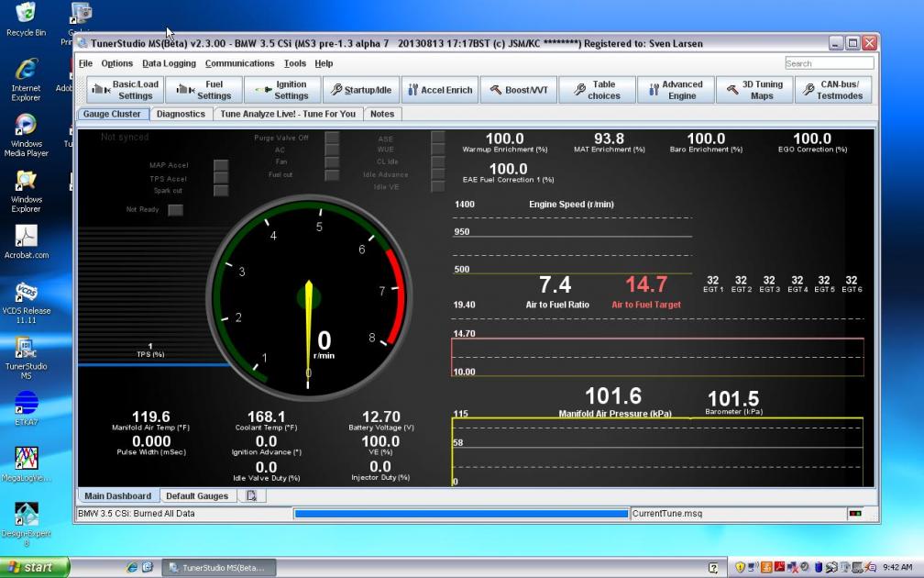Image resolution: width=924 pixels, height=578 pixels.
Task: Open the Accel Enrich toolbar button
Action: [x=440, y=90]
